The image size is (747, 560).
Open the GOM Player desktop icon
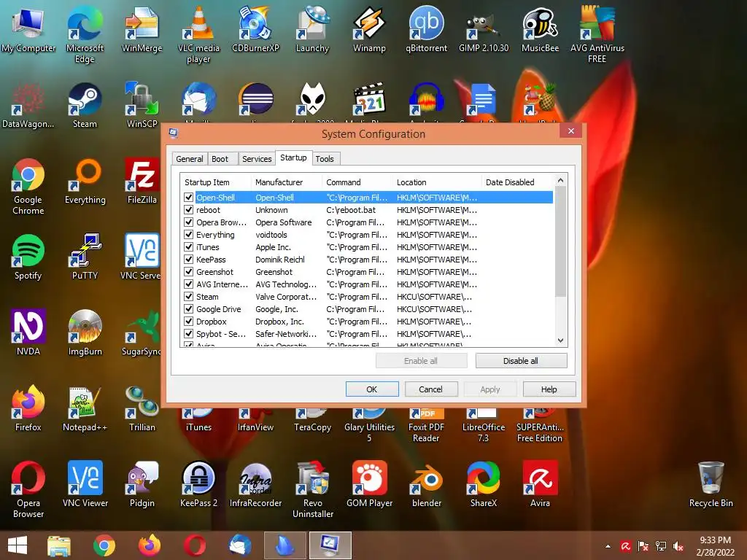pos(369,484)
